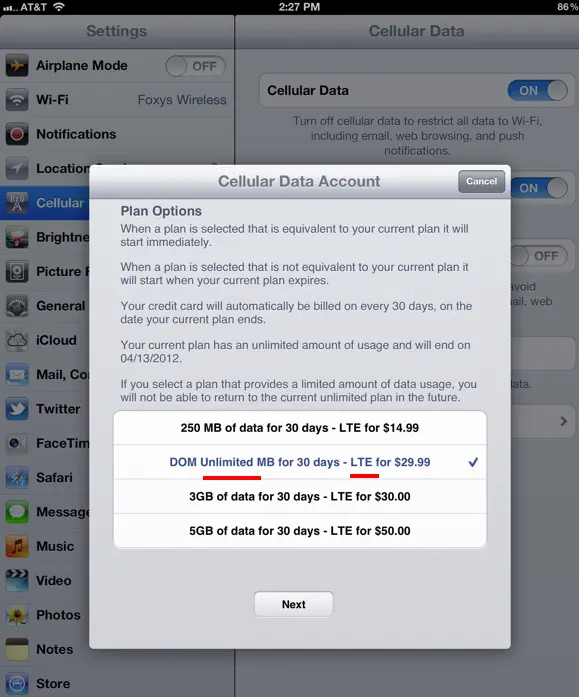
Task: Open Wi-Fi settings via its icon
Action: 17,100
